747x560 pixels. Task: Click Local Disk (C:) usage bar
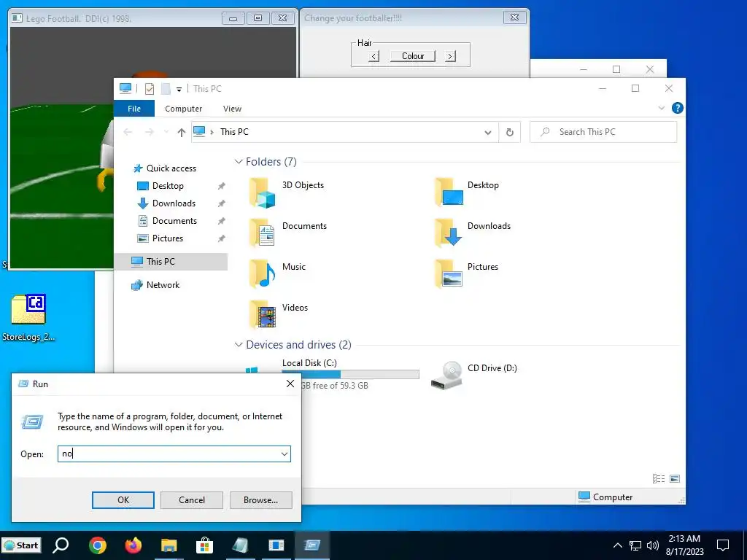pyautogui.click(x=351, y=374)
